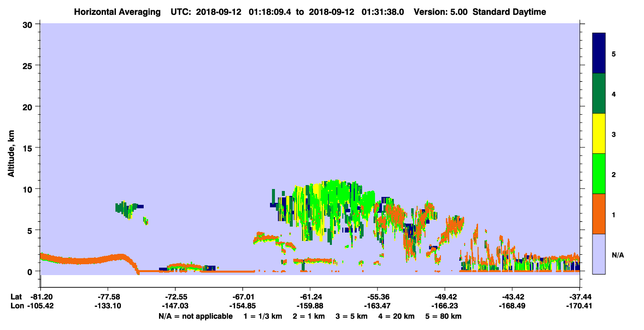Click the color bar label '3'
The width and height of the screenshot is (644, 330).
(x=614, y=134)
